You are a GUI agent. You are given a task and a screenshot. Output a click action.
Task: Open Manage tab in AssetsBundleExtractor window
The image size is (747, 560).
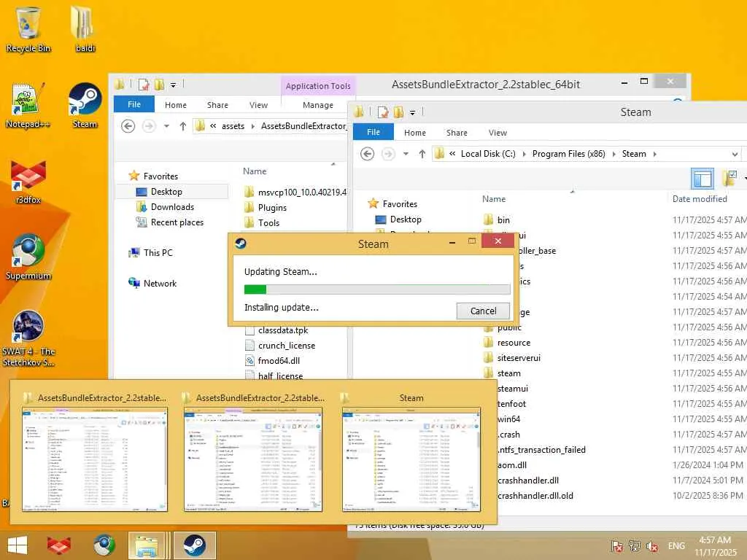(318, 105)
